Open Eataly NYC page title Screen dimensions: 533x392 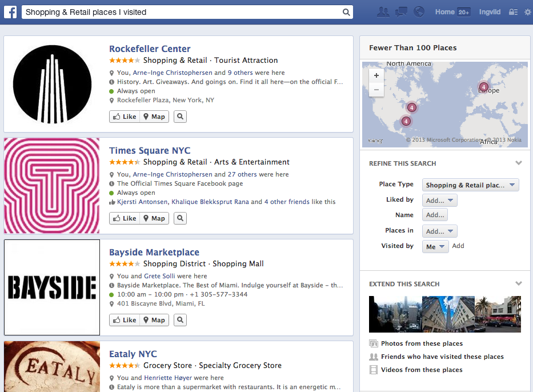[x=133, y=354]
